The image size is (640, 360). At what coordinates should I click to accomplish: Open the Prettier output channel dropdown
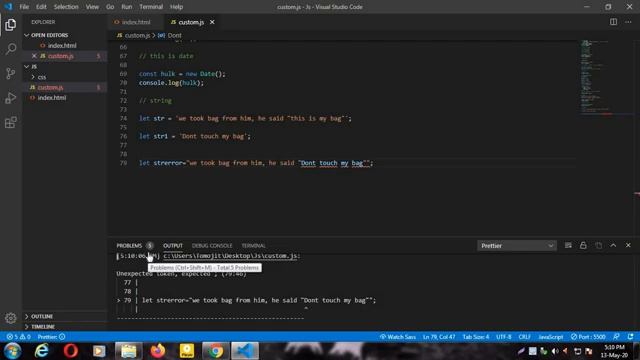point(517,246)
